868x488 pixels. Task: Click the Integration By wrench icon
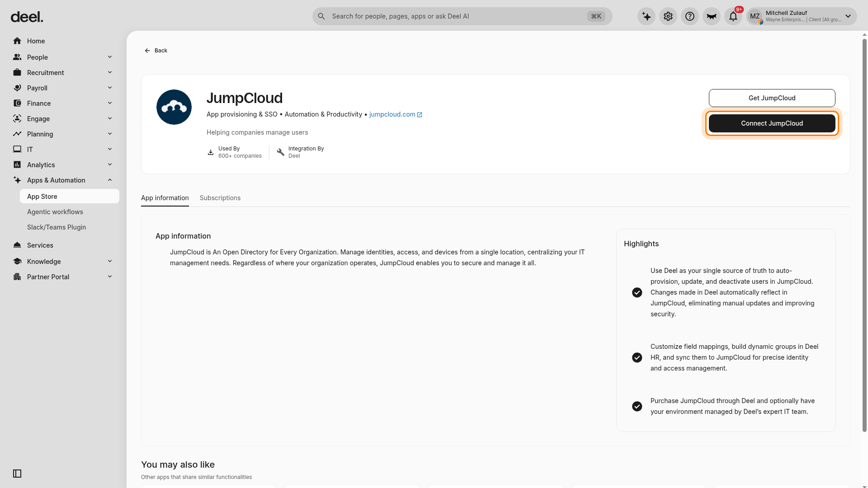coord(281,152)
